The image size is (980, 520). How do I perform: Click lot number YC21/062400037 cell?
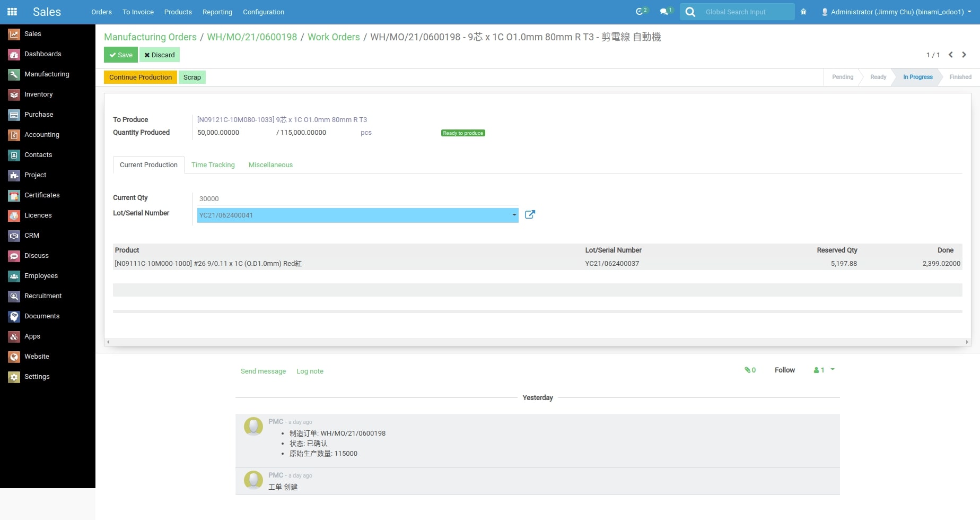[x=612, y=263]
